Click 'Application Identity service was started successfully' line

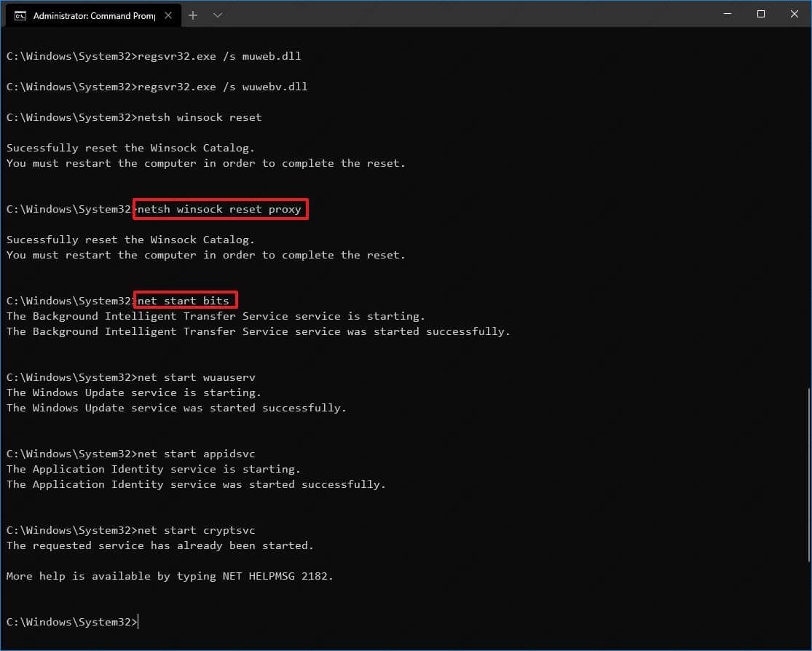pos(197,484)
